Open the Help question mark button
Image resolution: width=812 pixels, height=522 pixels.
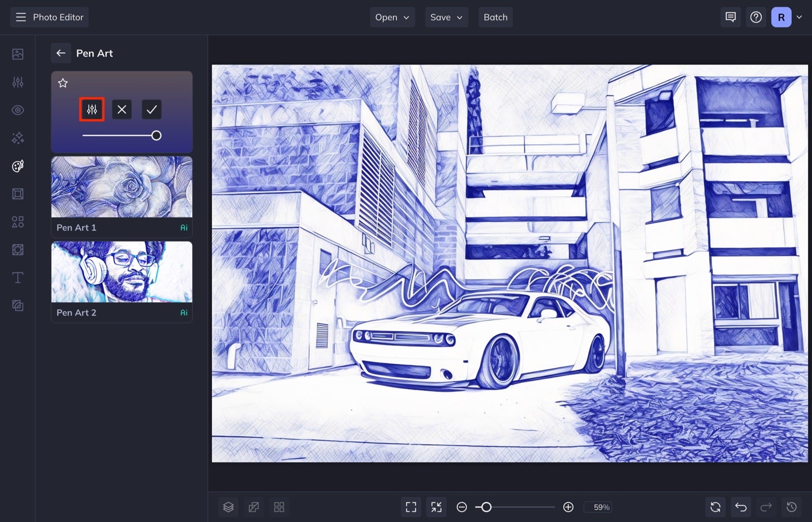click(x=756, y=17)
